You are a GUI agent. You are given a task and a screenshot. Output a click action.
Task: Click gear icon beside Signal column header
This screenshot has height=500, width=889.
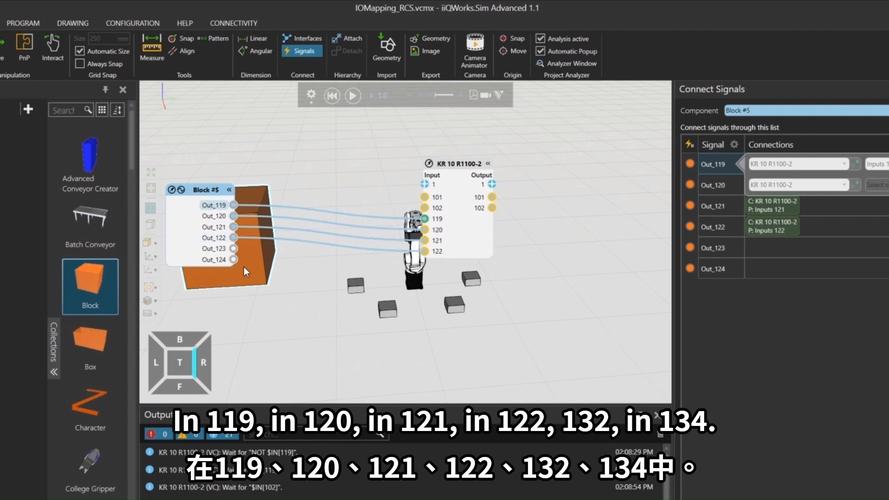(734, 144)
